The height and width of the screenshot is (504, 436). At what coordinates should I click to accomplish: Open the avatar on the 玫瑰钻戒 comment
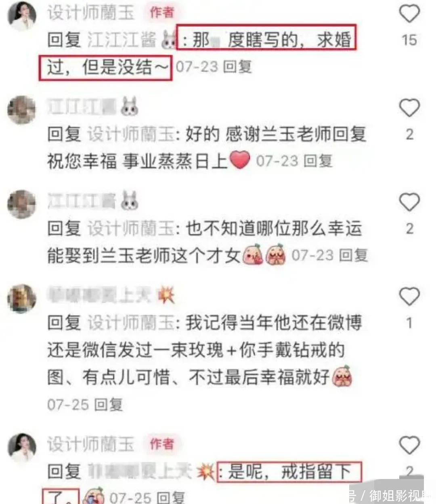(22, 299)
